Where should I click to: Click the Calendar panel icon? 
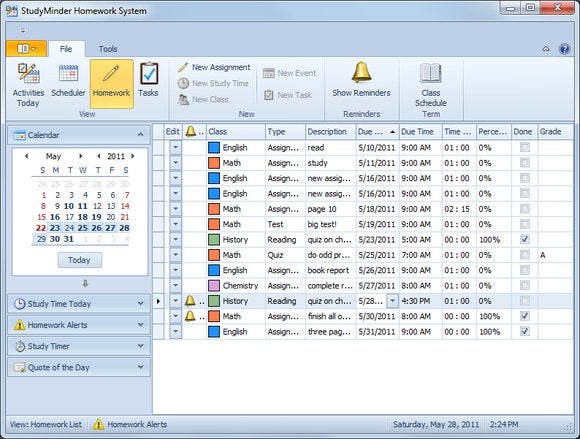point(20,135)
